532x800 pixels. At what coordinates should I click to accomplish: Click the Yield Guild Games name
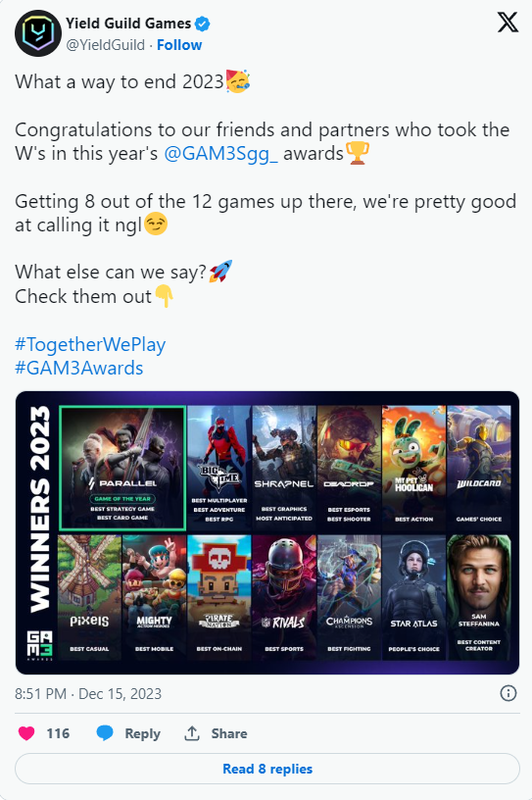point(128,24)
